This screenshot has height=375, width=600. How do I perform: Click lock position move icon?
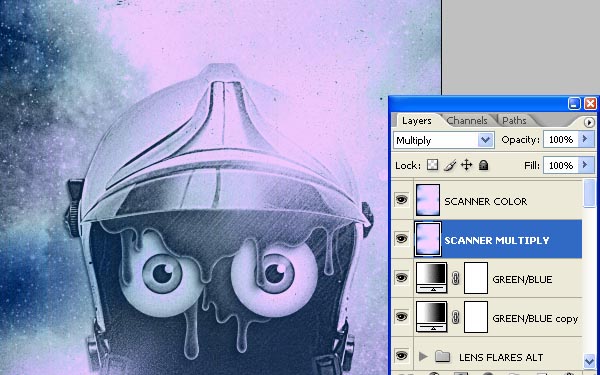point(466,165)
